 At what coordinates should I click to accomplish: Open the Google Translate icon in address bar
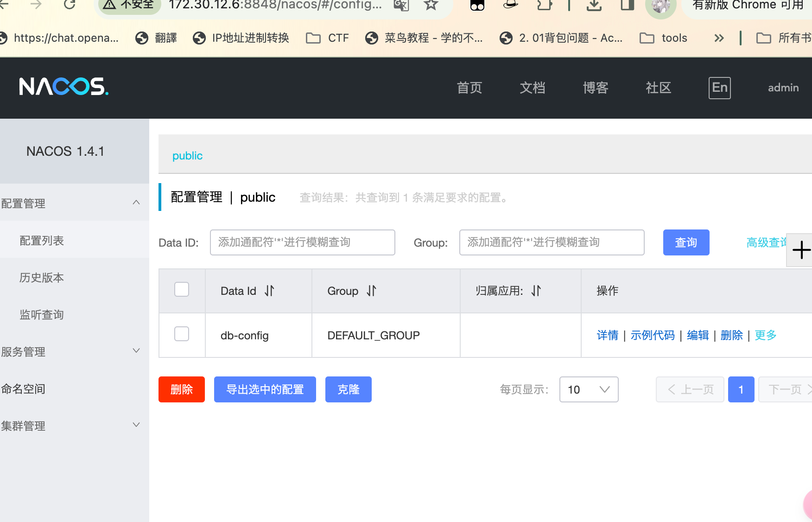point(401,5)
